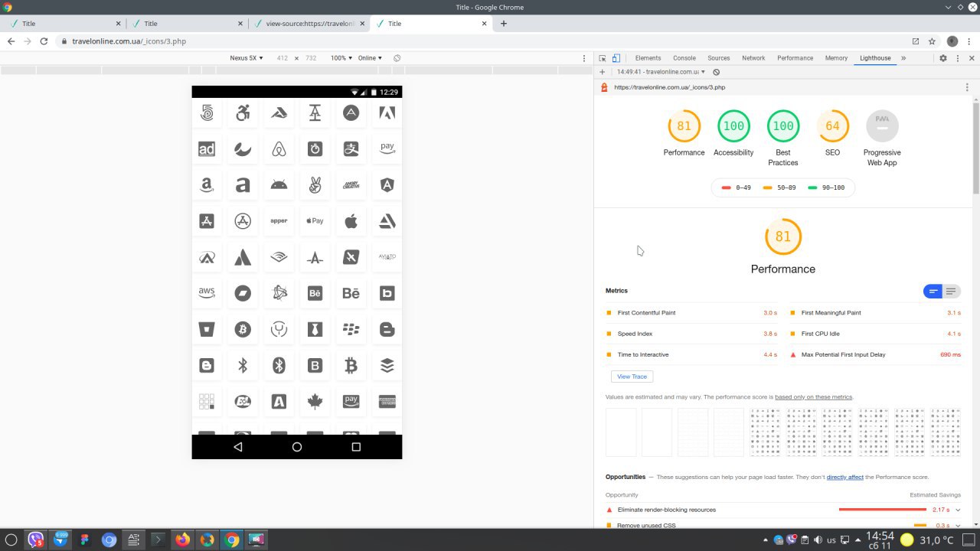
Task: Tap the Angular shield icon
Action: (387, 185)
